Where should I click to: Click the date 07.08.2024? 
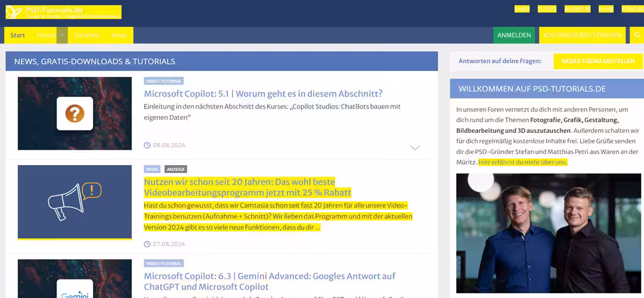point(169,244)
